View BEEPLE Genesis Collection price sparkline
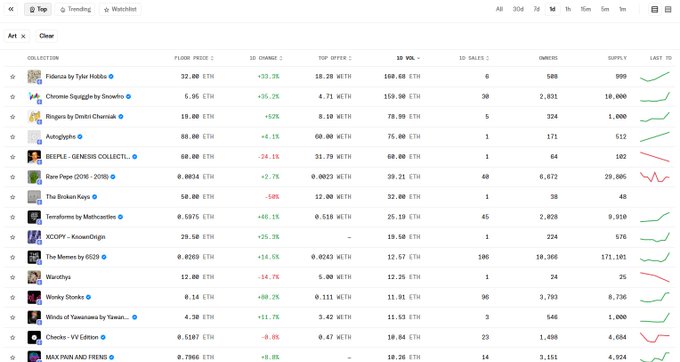 tap(655, 157)
